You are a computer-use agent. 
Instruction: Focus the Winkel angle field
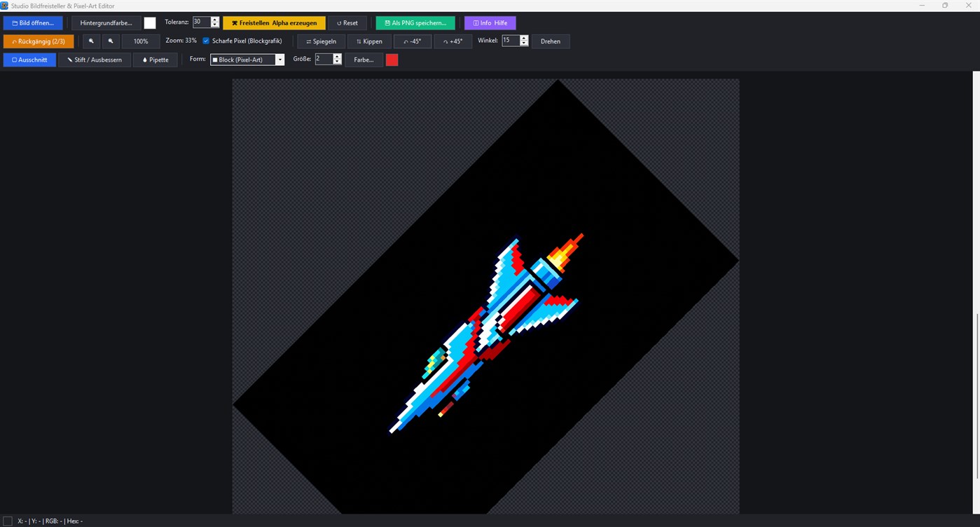click(511, 41)
